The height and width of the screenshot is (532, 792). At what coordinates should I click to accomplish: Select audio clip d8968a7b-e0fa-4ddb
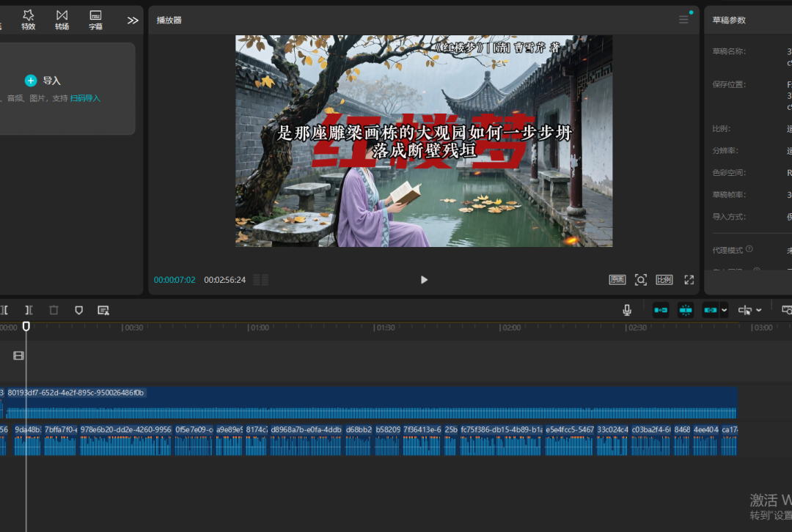(x=306, y=440)
